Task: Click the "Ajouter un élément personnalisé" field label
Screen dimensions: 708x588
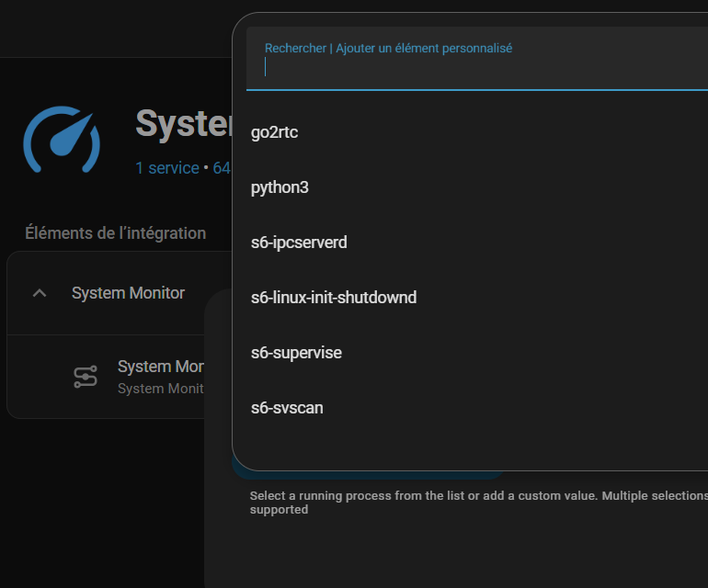Action: click(x=424, y=48)
